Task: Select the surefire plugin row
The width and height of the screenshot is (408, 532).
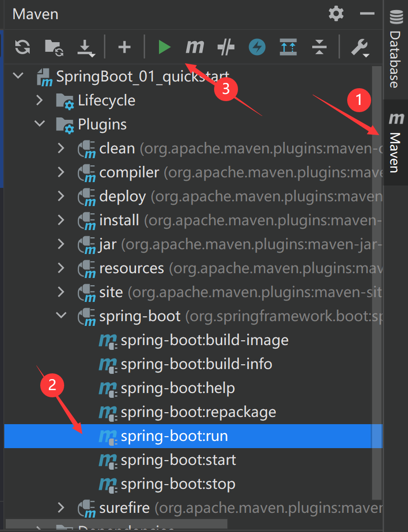Action: 193,508
